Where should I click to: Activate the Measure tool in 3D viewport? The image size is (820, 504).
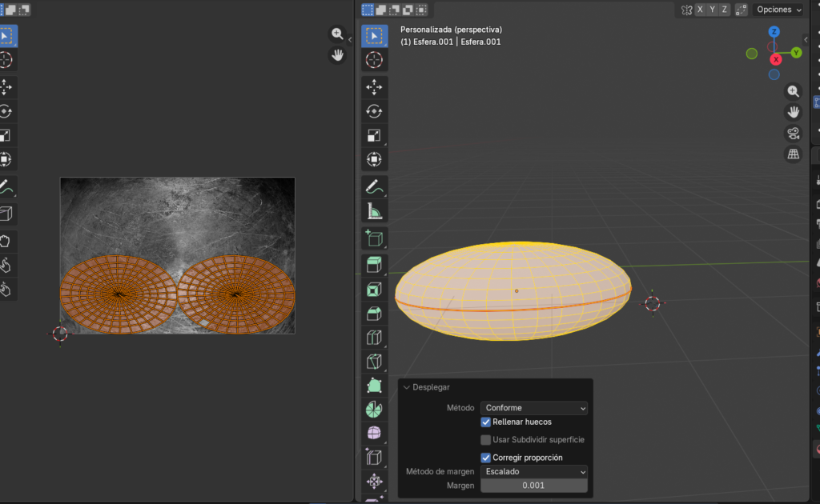tap(374, 210)
